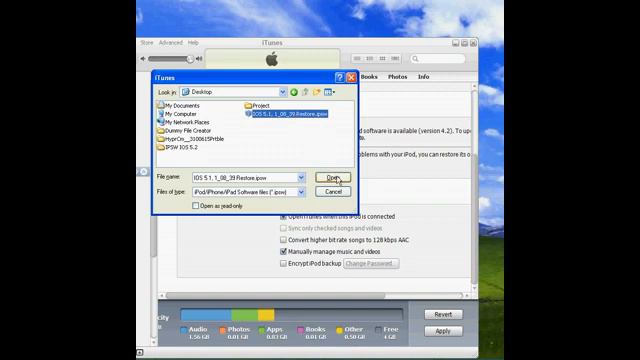Click the small icon at the iTunes bottom-left corner
The image size is (640, 360).
[140, 352]
